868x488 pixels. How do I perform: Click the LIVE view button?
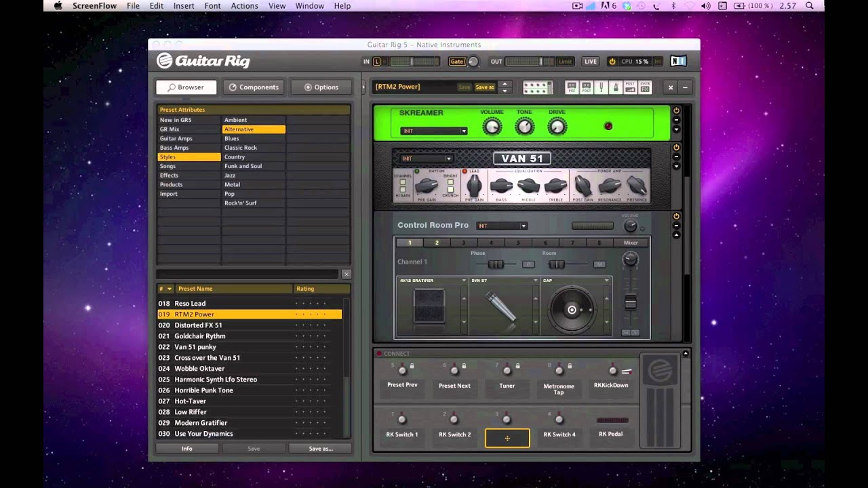tap(591, 61)
